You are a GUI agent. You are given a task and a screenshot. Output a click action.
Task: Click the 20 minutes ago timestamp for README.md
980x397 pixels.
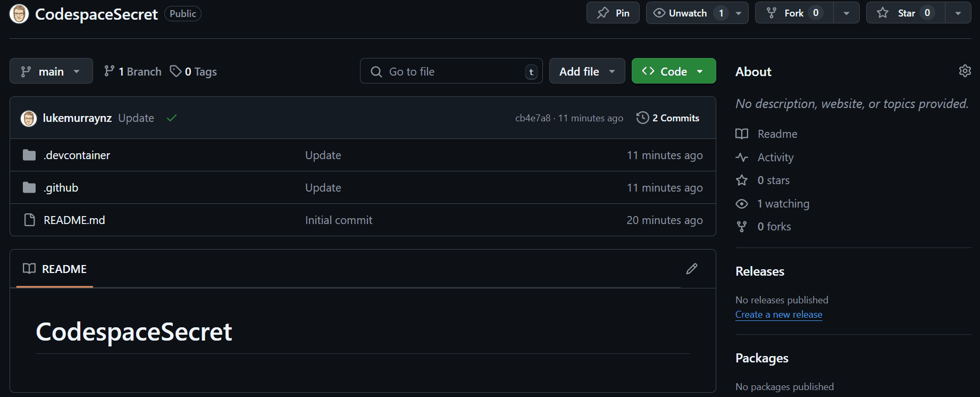pos(665,220)
